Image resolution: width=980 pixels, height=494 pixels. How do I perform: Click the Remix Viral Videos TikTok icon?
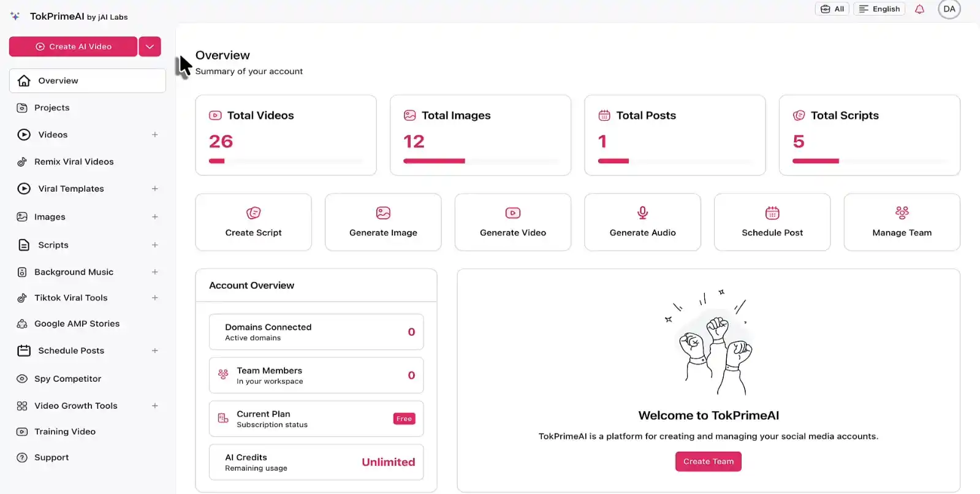(22, 162)
